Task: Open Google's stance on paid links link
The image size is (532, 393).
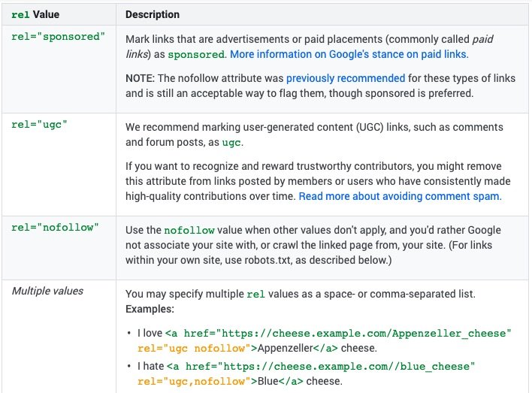Action: 349,55
